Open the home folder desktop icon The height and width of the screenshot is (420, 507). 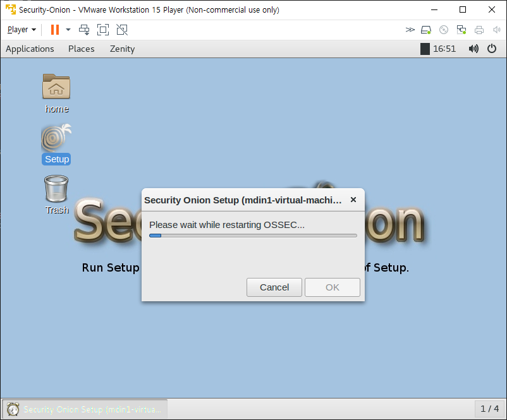pyautogui.click(x=56, y=93)
